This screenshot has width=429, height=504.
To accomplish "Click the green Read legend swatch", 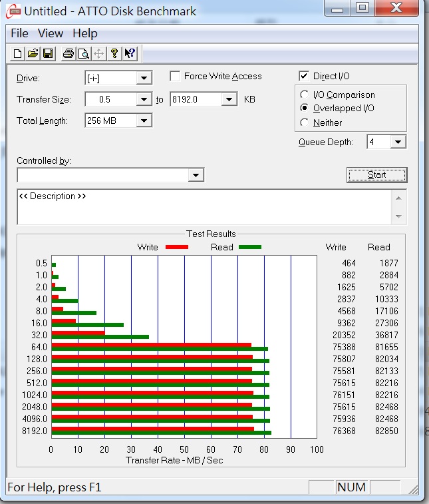I will [250, 247].
